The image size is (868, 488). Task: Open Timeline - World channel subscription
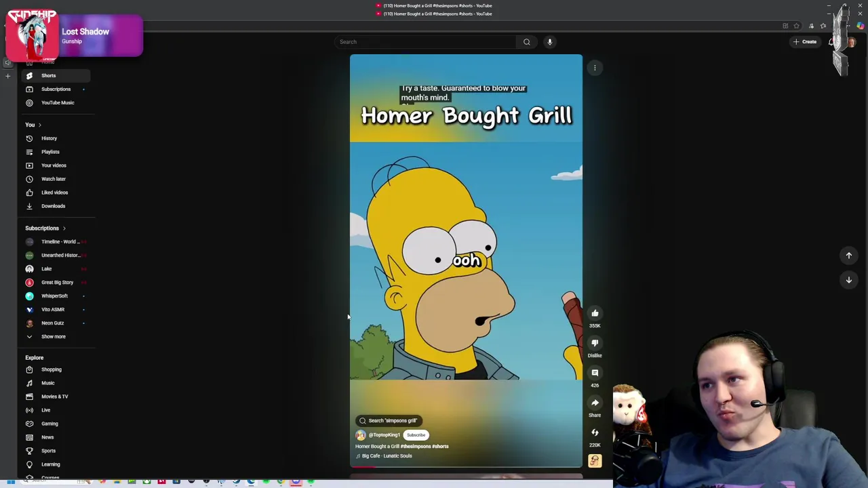[x=56, y=242]
